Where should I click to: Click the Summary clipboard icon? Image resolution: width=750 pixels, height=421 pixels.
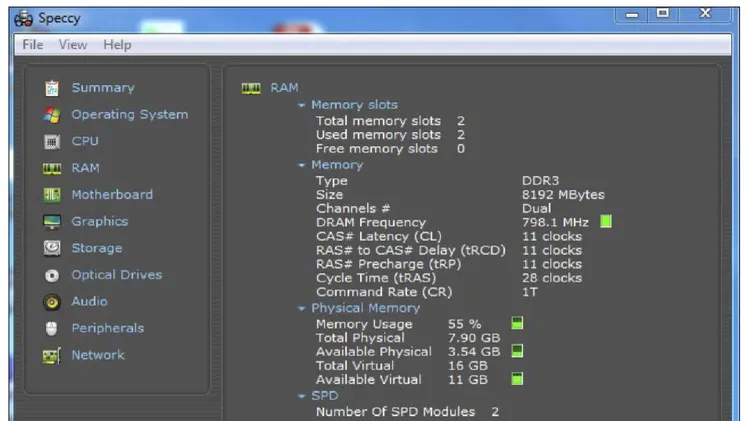(x=52, y=88)
